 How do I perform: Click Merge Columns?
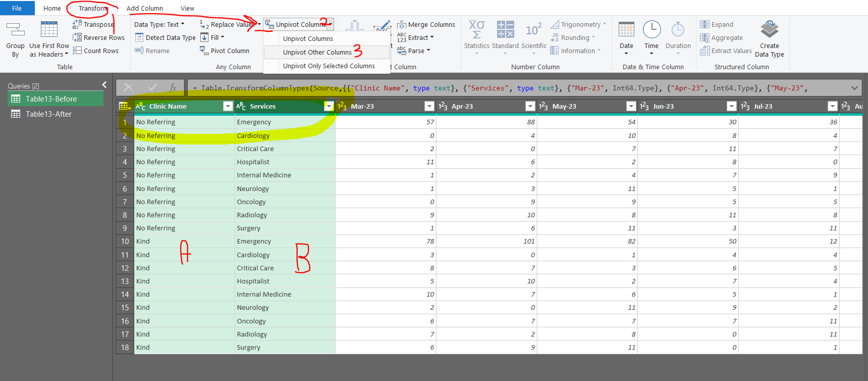pyautogui.click(x=426, y=24)
